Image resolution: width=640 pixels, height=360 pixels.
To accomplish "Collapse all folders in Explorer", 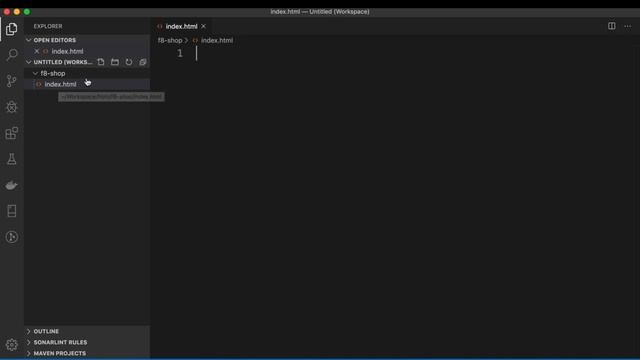I will [x=142, y=62].
